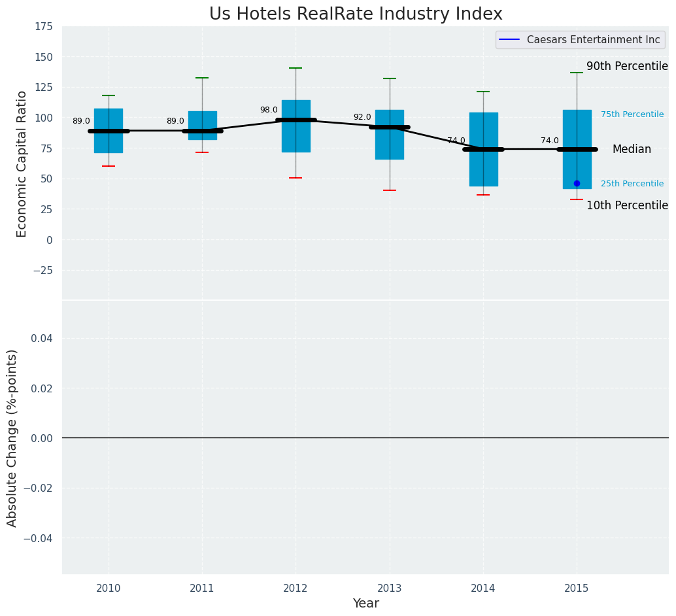Image resolution: width=676 pixels, height=616 pixels.
Task: Click the blue Caesars Entertainment data point
Action: 577,183
